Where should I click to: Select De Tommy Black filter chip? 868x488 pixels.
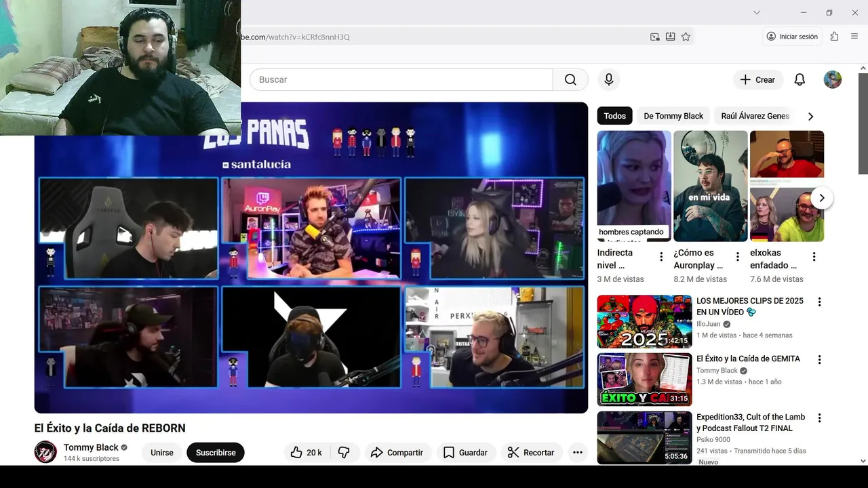pos(673,116)
